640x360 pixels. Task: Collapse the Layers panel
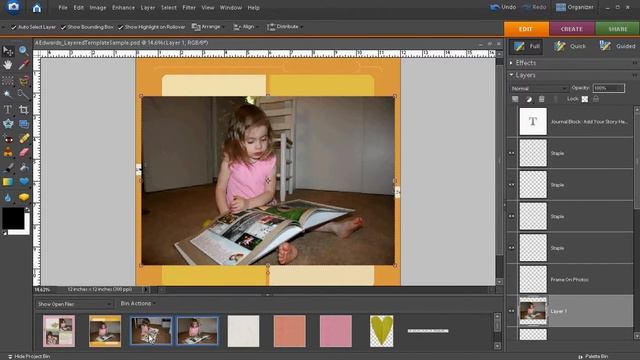pos(511,75)
